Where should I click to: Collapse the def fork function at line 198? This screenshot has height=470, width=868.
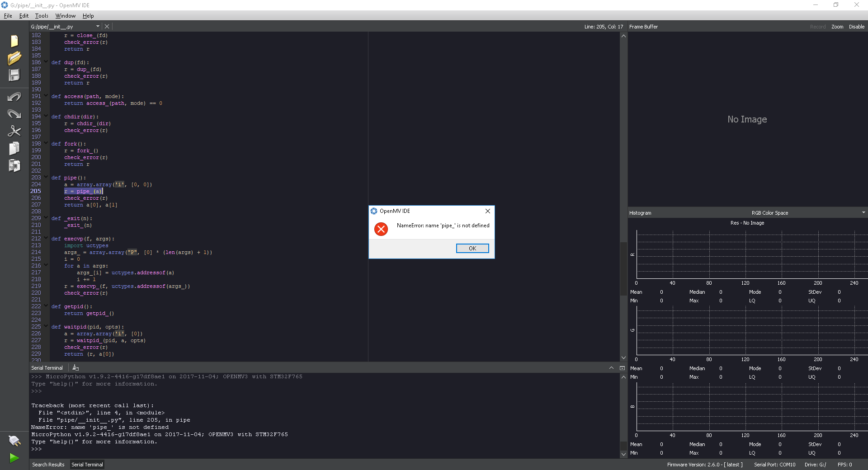(46, 143)
